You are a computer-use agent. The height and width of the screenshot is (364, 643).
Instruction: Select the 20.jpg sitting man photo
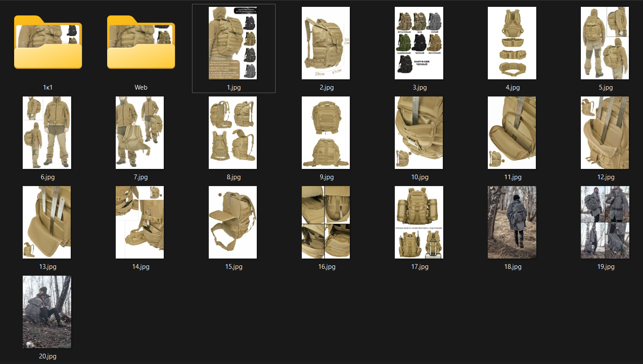tap(47, 312)
